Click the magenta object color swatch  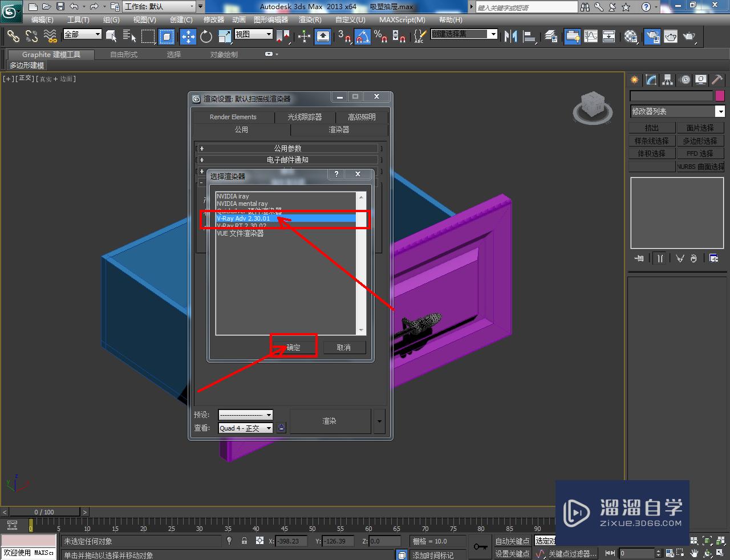(x=720, y=96)
